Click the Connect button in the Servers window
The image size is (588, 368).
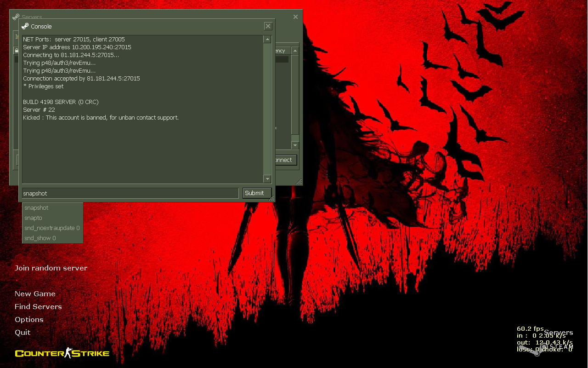(x=286, y=160)
